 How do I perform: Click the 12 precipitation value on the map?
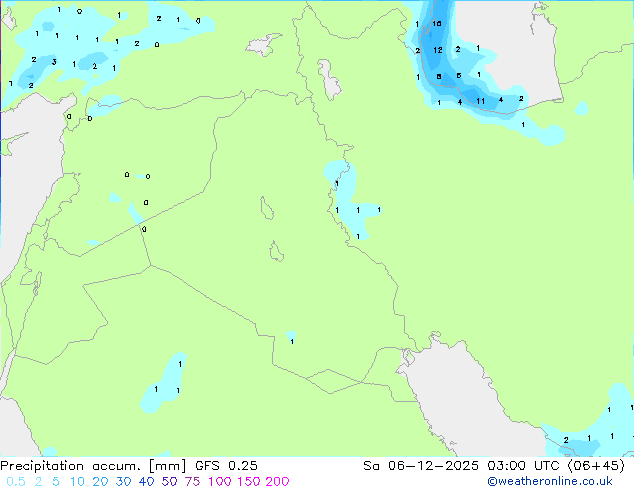pyautogui.click(x=438, y=50)
